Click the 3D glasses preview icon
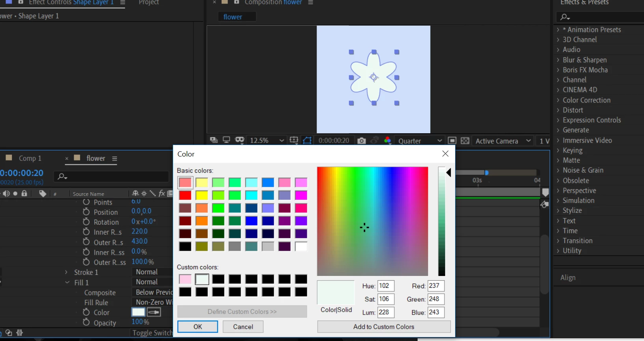Screen dimensions: 644x341 click(239, 140)
